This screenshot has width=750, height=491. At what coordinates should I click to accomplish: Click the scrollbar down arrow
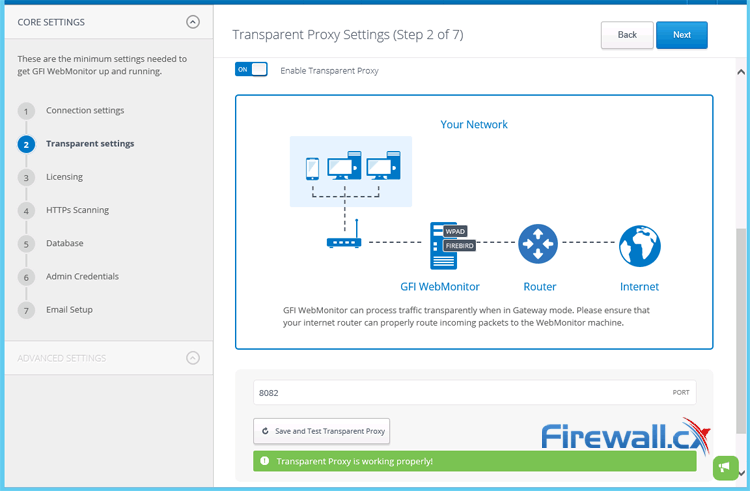pos(742,473)
